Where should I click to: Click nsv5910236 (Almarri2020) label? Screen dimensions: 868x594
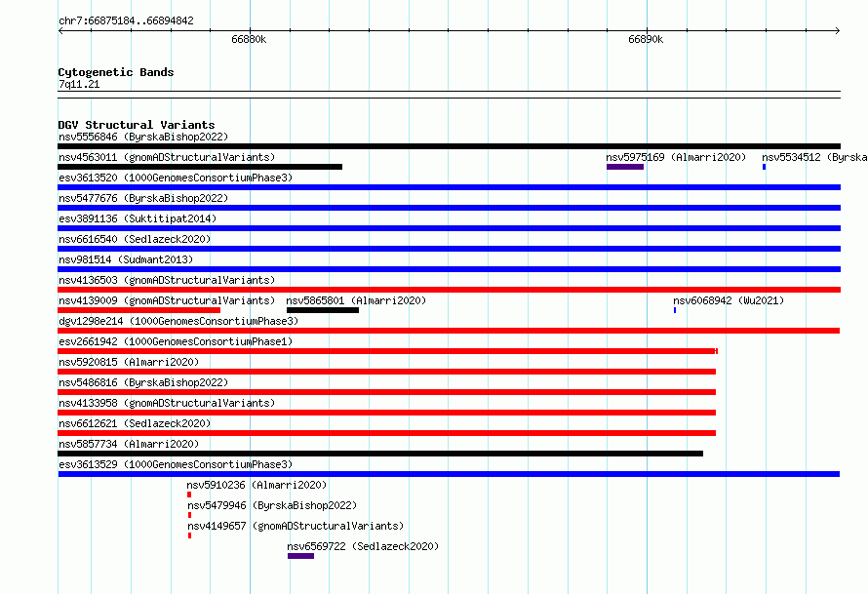256,485
